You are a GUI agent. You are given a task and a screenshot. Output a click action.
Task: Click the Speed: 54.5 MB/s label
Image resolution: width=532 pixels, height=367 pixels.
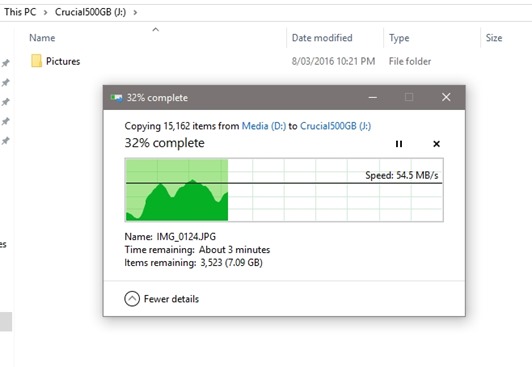[402, 175]
